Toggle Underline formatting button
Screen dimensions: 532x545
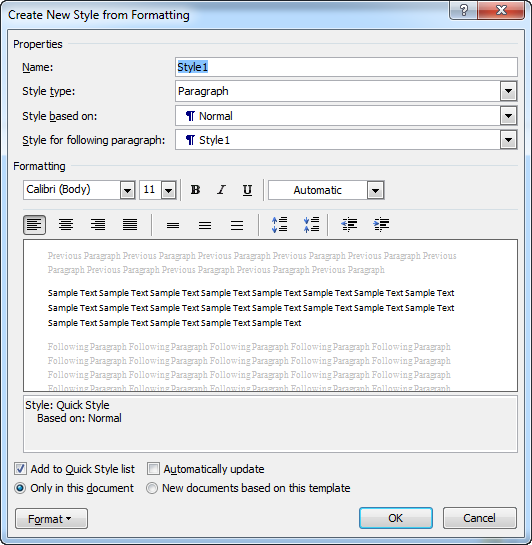tap(247, 190)
